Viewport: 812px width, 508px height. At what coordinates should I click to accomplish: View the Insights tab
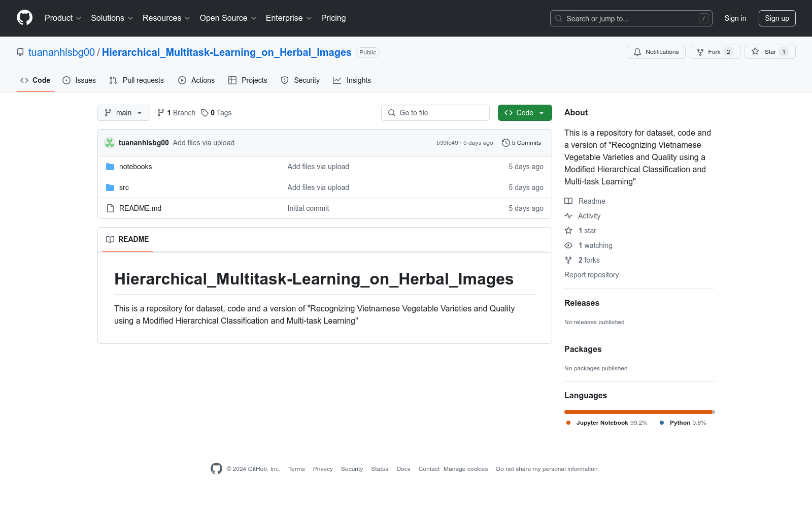pos(352,80)
